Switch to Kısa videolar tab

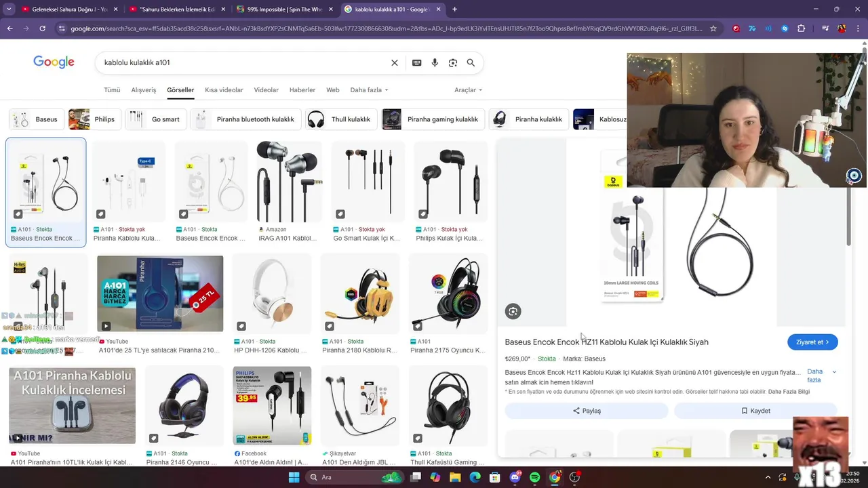tap(224, 90)
